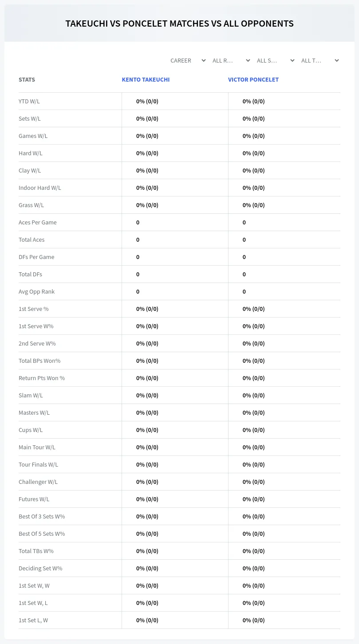This screenshot has width=359, height=644.
Task: Click the chevron arrow beside CAREER
Action: pos(204,60)
